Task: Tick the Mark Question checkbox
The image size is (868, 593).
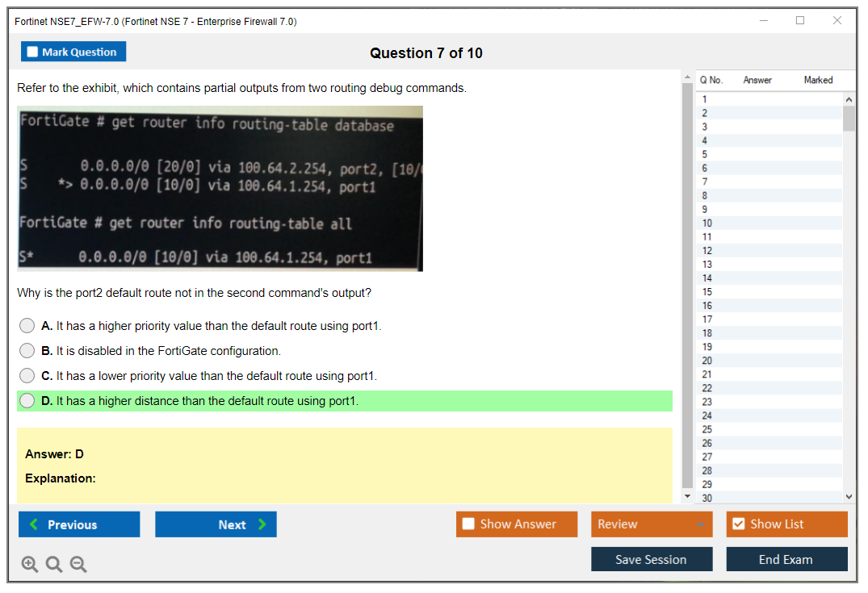Action: point(33,52)
